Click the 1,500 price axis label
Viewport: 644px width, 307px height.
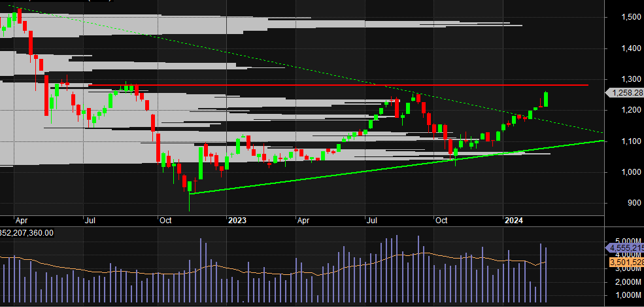pyautogui.click(x=624, y=16)
